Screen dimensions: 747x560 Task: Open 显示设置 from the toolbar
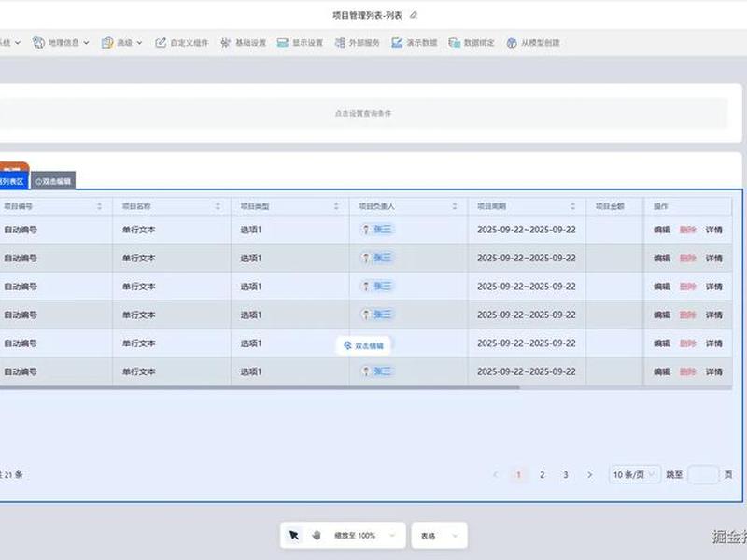pyautogui.click(x=300, y=42)
